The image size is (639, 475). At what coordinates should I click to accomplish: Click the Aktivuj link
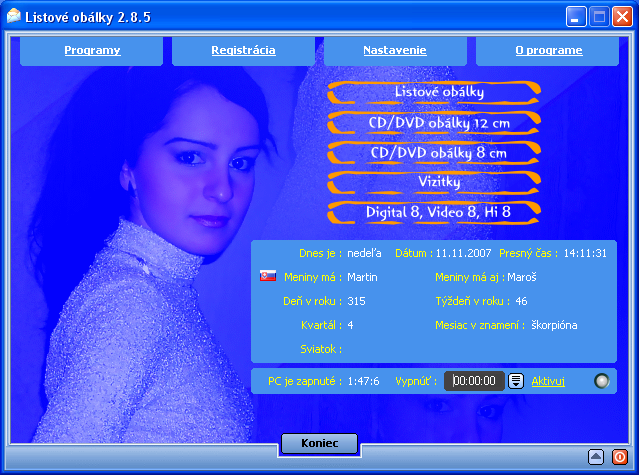click(548, 381)
